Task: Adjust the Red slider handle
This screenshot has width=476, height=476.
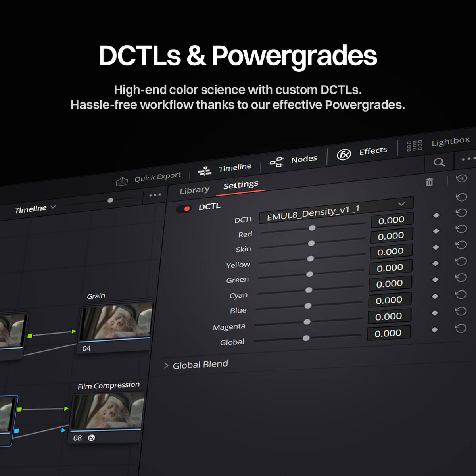Action: [312, 228]
